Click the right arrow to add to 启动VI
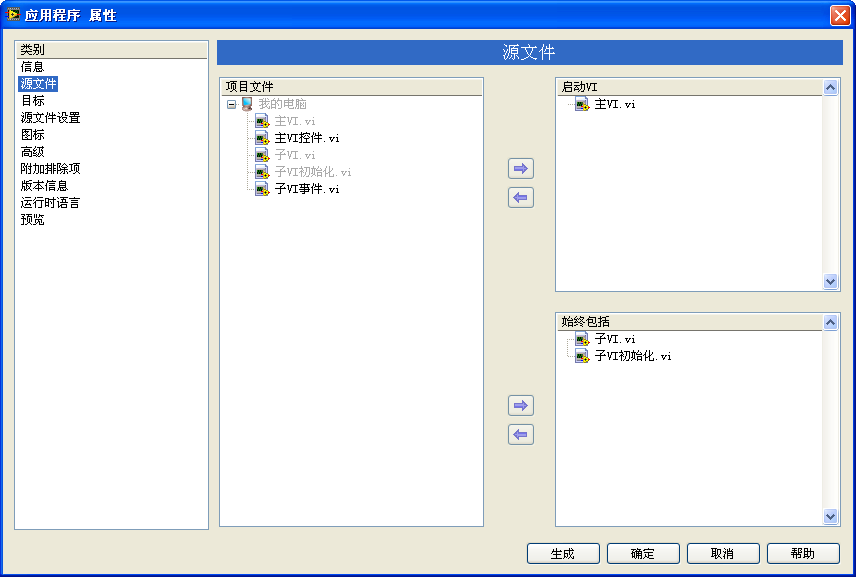 (x=520, y=169)
